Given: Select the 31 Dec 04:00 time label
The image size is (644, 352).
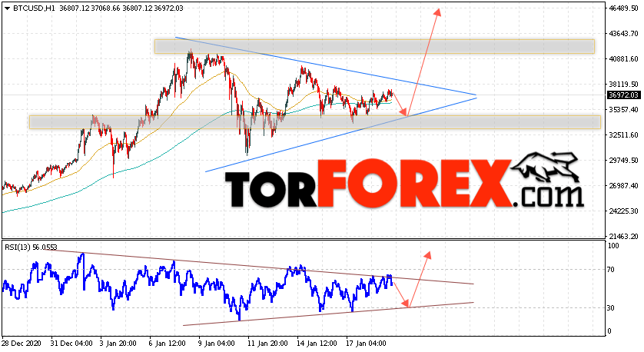Looking at the screenshot, I should 71,343.
